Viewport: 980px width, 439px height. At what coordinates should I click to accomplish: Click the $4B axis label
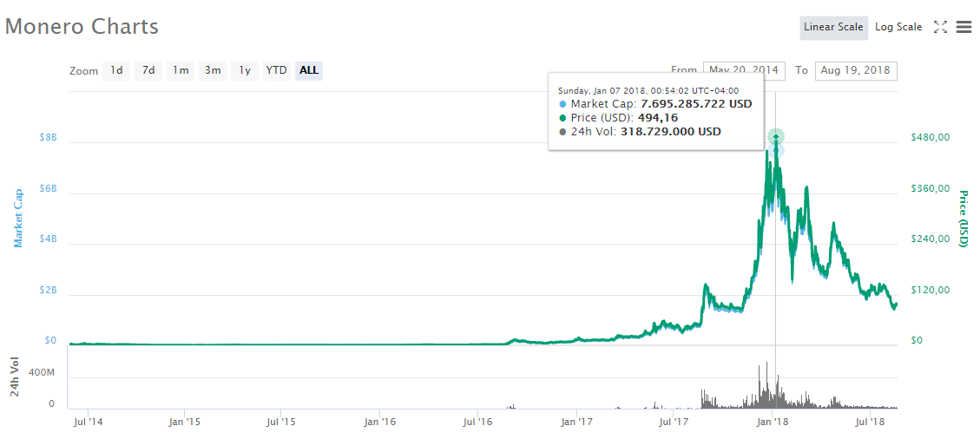(x=46, y=239)
